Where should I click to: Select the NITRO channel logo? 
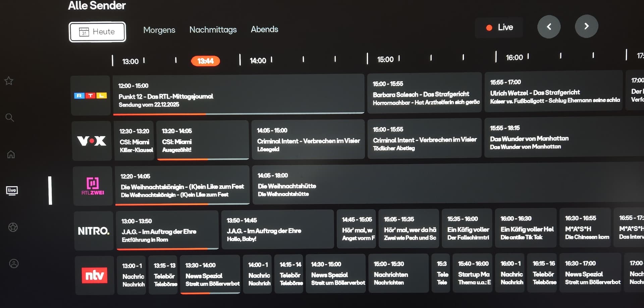(x=94, y=231)
